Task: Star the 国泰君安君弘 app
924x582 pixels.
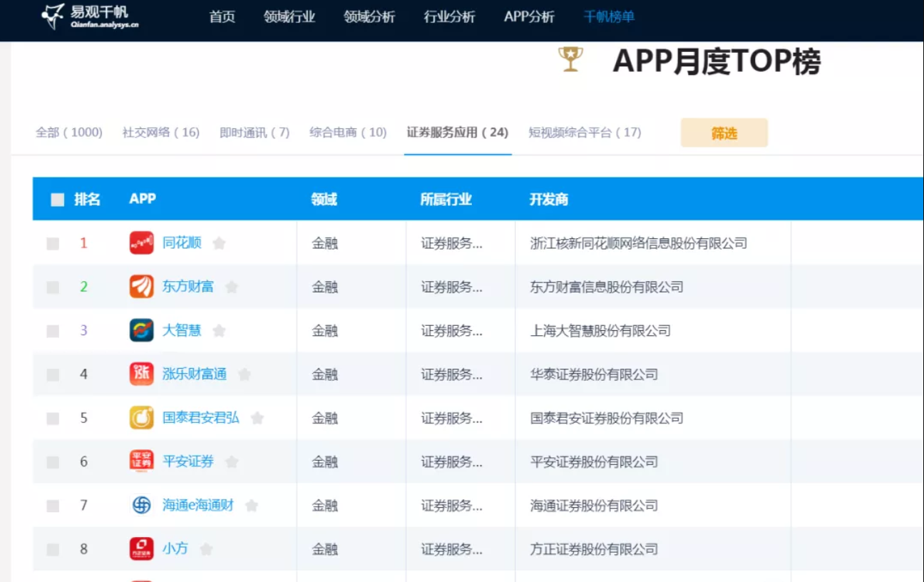Action: 257,418
